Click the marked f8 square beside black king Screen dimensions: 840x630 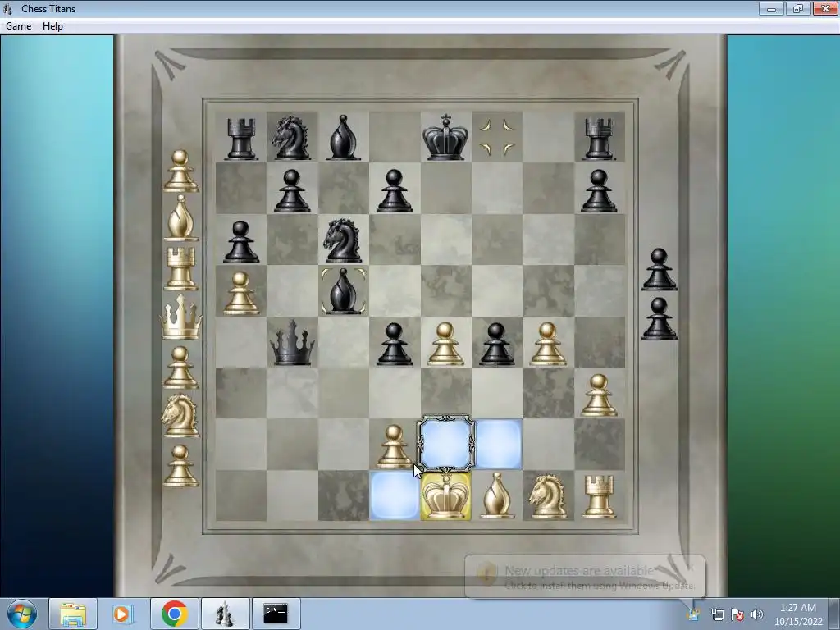point(497,137)
